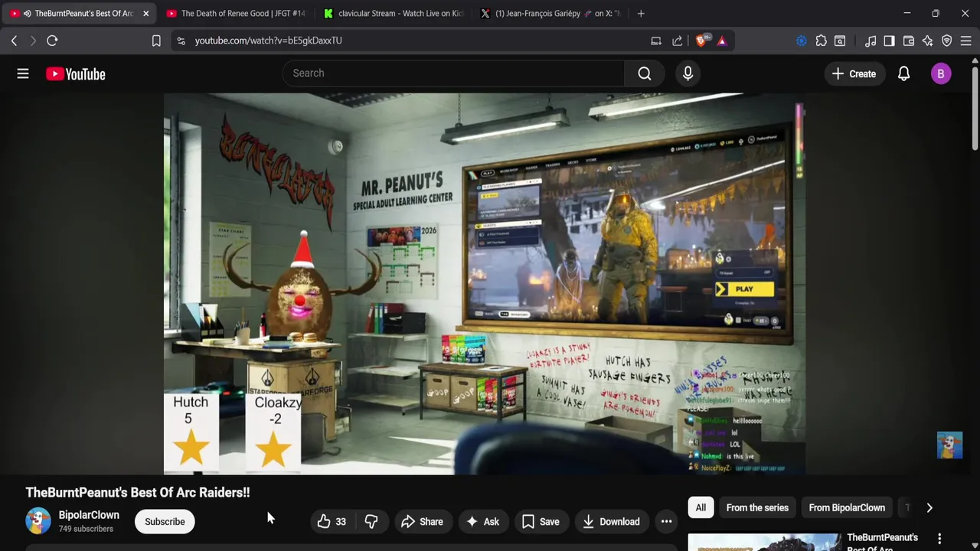Viewport: 980px width, 551px height.
Task: Open Brave Rewards triangle icon
Action: pos(722,41)
